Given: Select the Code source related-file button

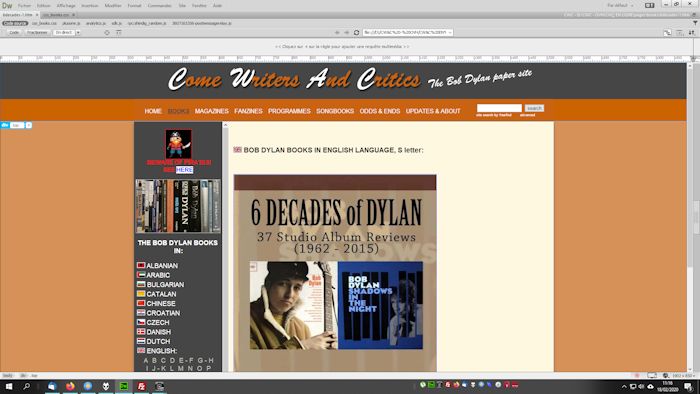Looking at the screenshot, I should (15, 23).
